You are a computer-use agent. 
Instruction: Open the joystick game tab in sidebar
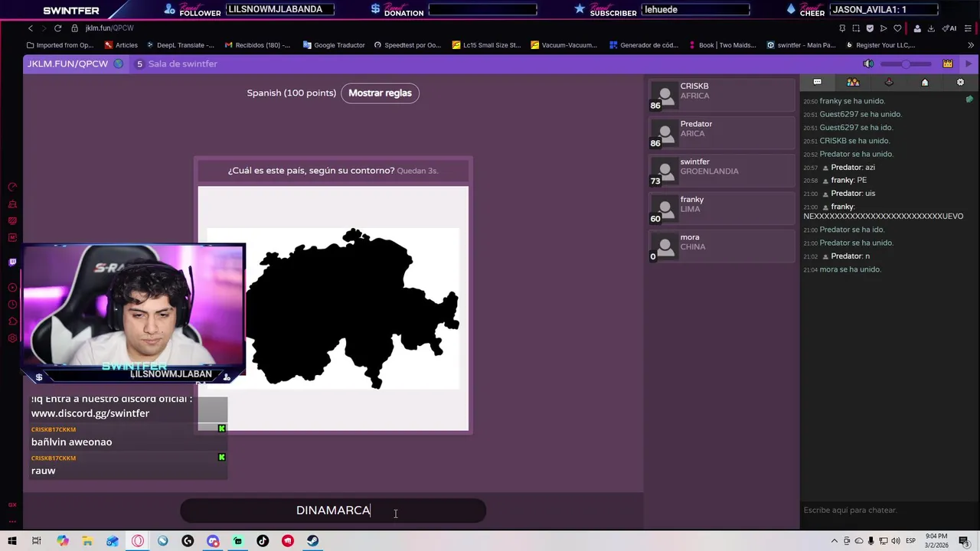[889, 82]
